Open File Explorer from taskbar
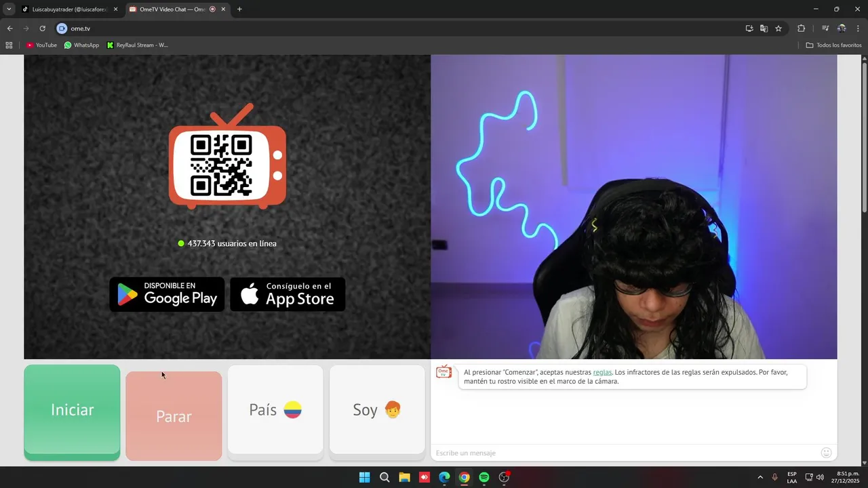The image size is (868, 488). [x=404, y=477]
